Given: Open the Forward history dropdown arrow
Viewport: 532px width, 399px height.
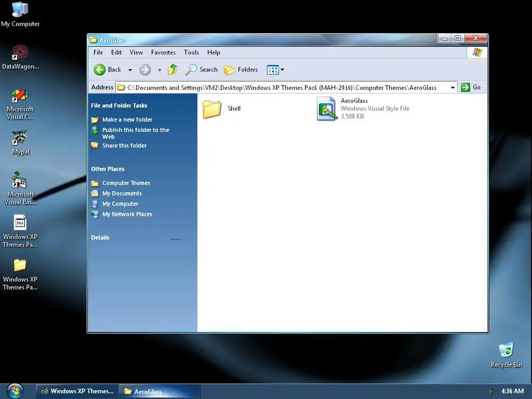Looking at the screenshot, I should (x=159, y=70).
